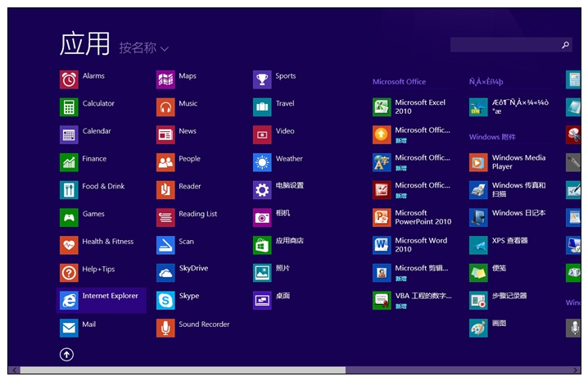Launch the Skype app icon

165,301
